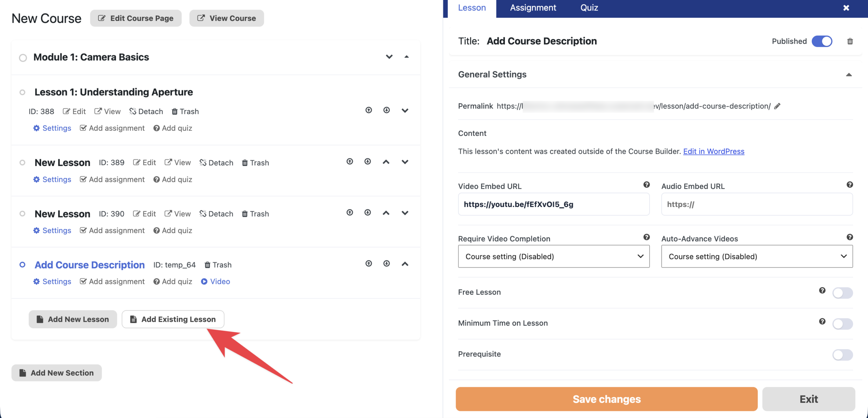Move lesson 389 down with chevron
Screen dimensions: 868x418
tap(405, 162)
